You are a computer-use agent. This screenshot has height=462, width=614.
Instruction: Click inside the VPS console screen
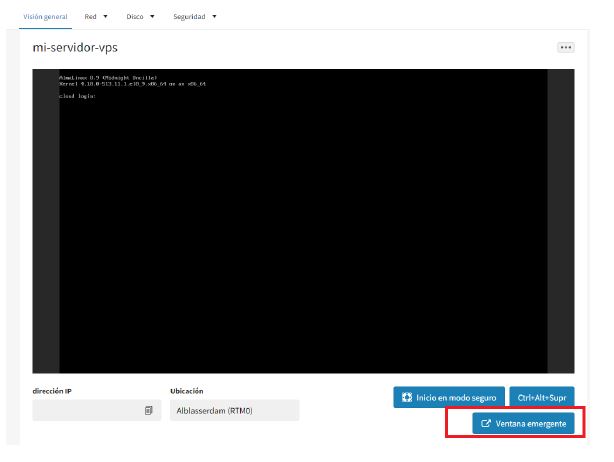(x=303, y=221)
